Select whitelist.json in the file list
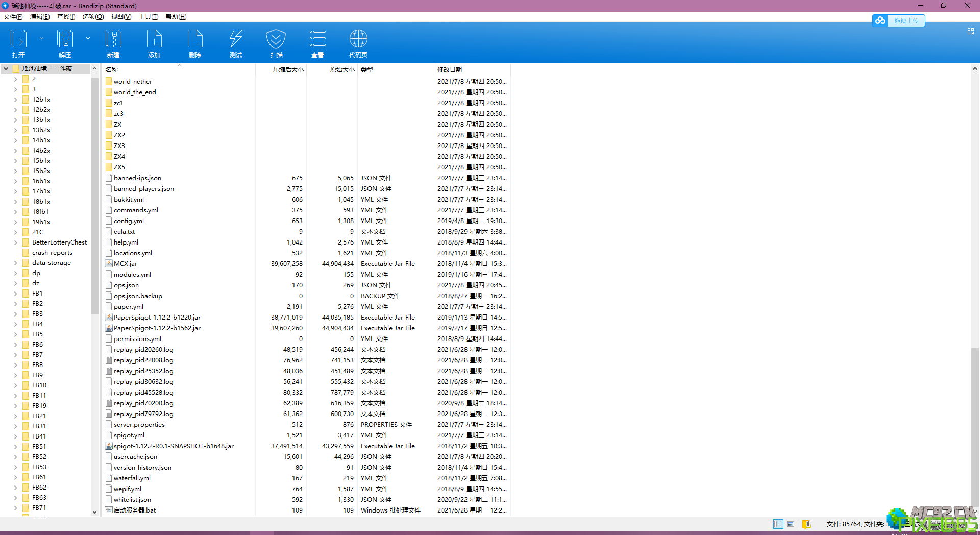The height and width of the screenshot is (535, 980). 306,500
